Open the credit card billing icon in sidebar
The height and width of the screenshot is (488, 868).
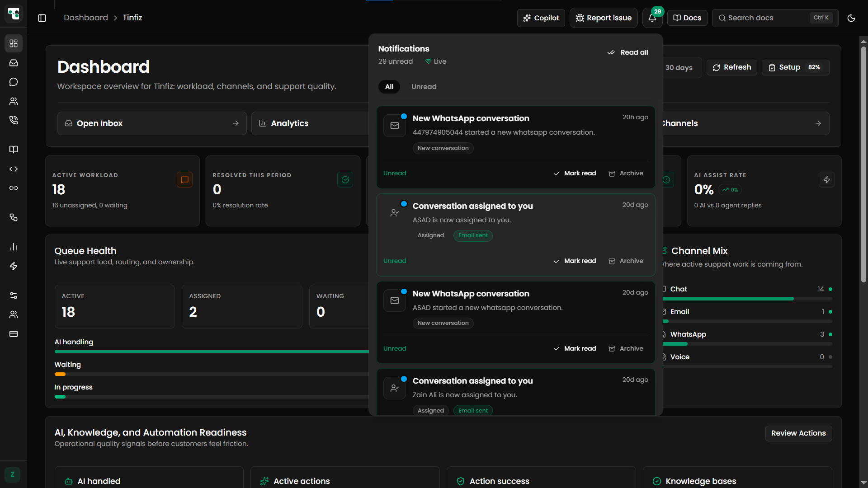click(14, 334)
